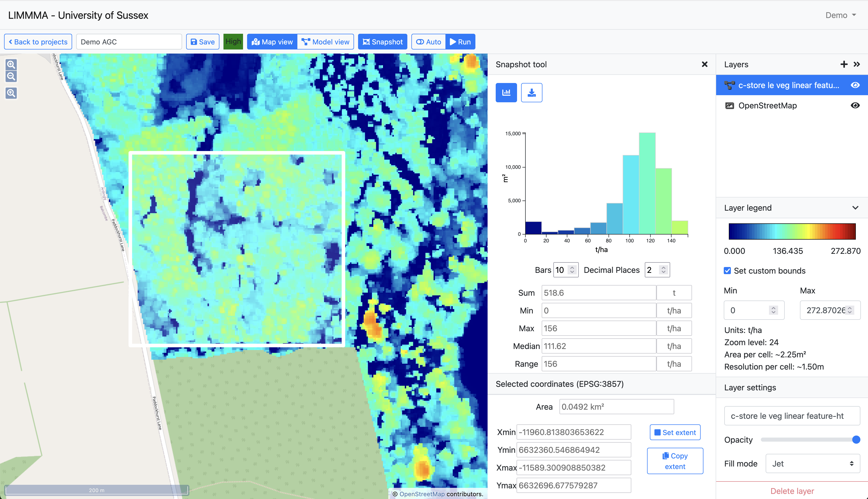The image size is (868, 499).
Task: Add a new layer with plus icon
Action: point(844,64)
